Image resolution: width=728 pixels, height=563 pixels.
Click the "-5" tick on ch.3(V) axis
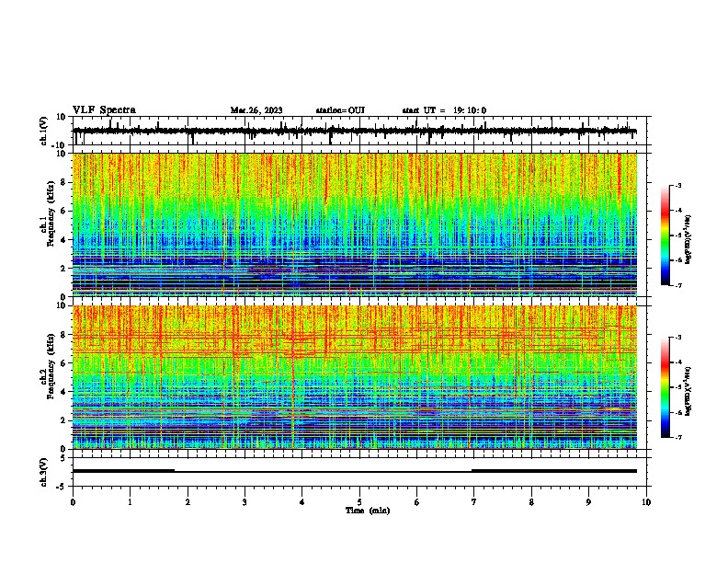tap(63, 487)
